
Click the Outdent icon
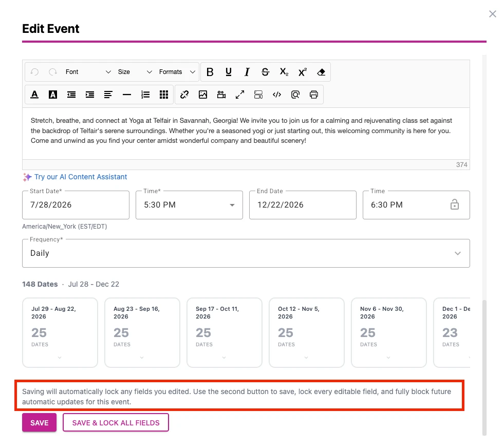coord(71,95)
